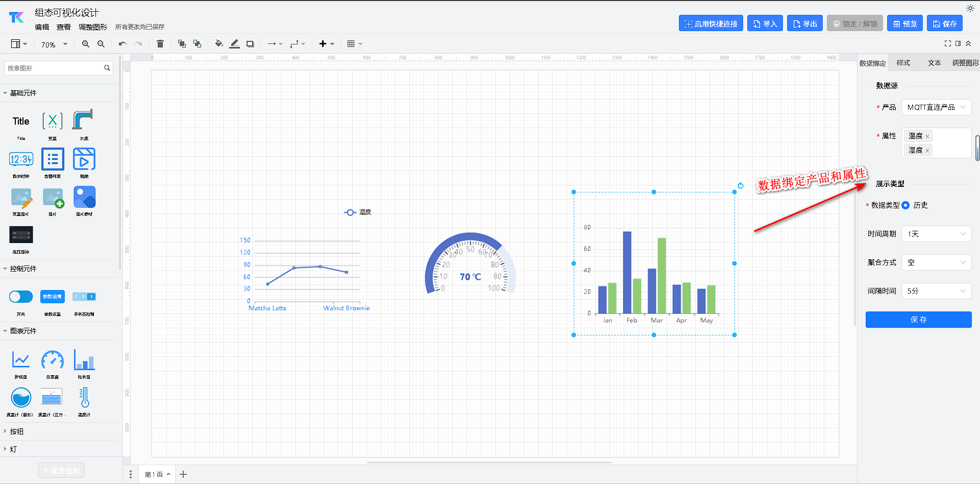The width and height of the screenshot is (980, 484).
Task: Open the 时间周期 dropdown showing 1天
Action: click(x=936, y=234)
